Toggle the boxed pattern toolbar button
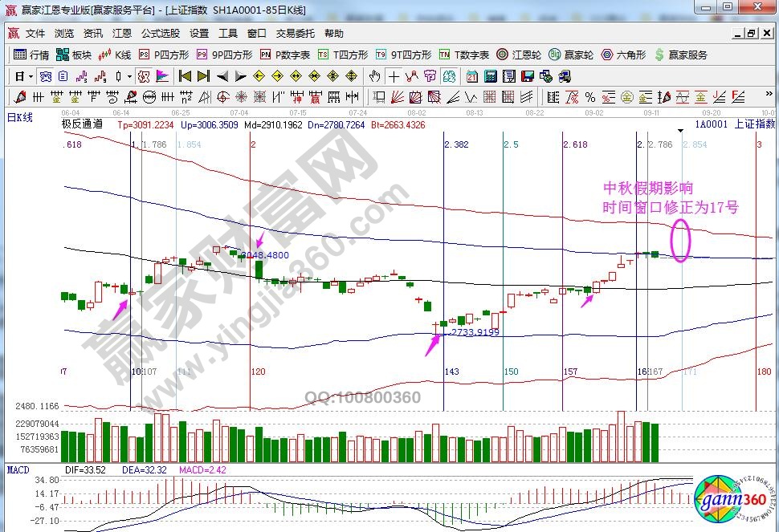Screen dimensions: 779x532 [144, 76]
